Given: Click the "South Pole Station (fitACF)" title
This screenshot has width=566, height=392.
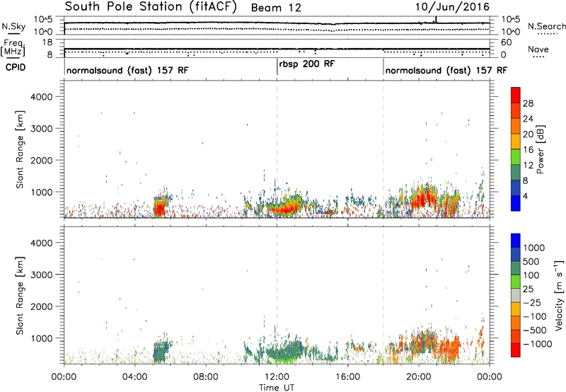Looking at the screenshot, I should click(151, 7).
